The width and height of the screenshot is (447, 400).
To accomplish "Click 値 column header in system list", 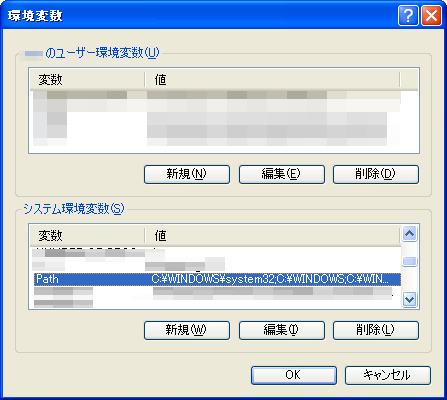I will 272,236.
